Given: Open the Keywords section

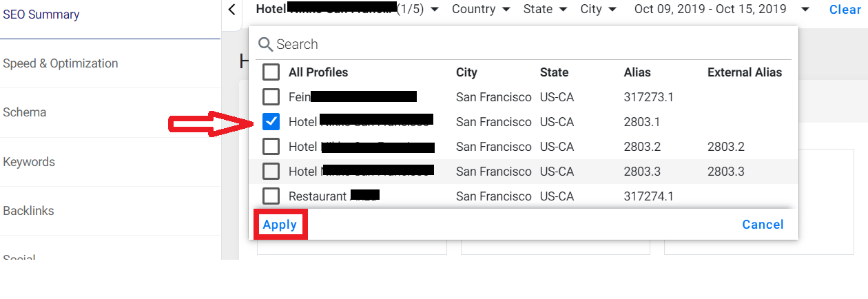Looking at the screenshot, I should [29, 162].
